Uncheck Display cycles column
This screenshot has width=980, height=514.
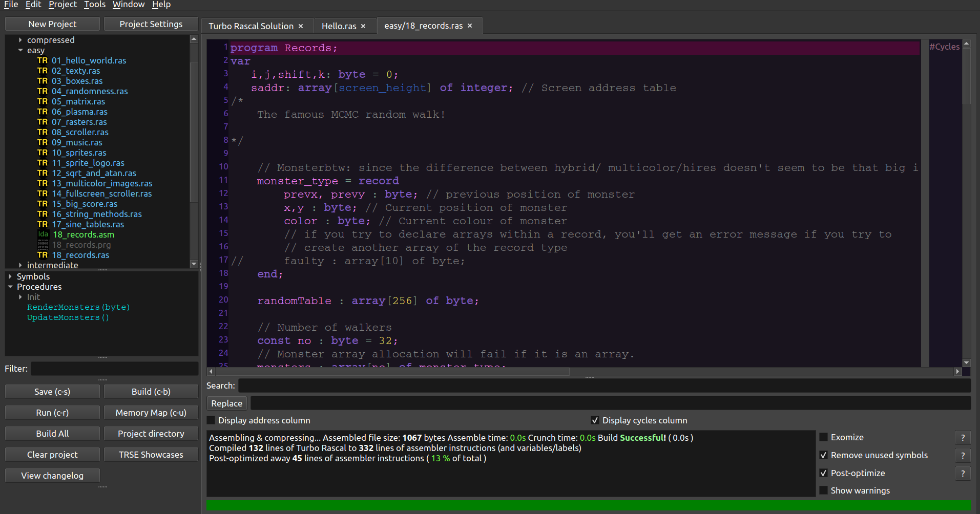pyautogui.click(x=595, y=420)
